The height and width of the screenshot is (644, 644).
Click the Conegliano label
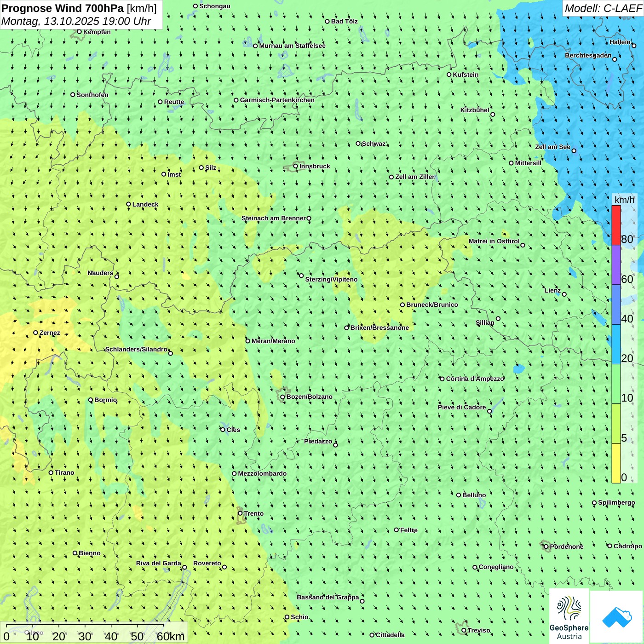pyautogui.click(x=496, y=567)
